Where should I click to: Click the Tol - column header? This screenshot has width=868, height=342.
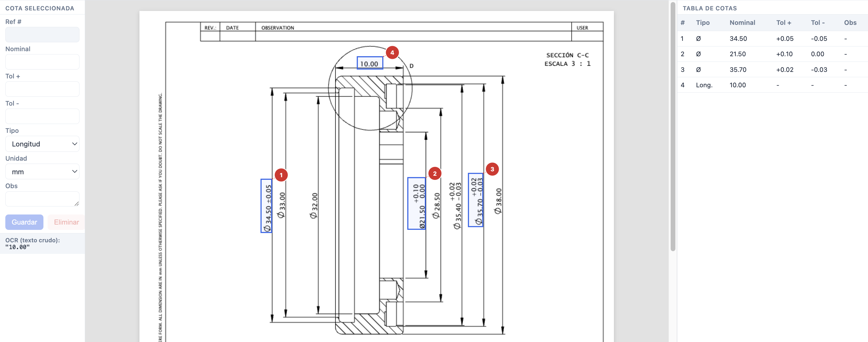pos(818,22)
